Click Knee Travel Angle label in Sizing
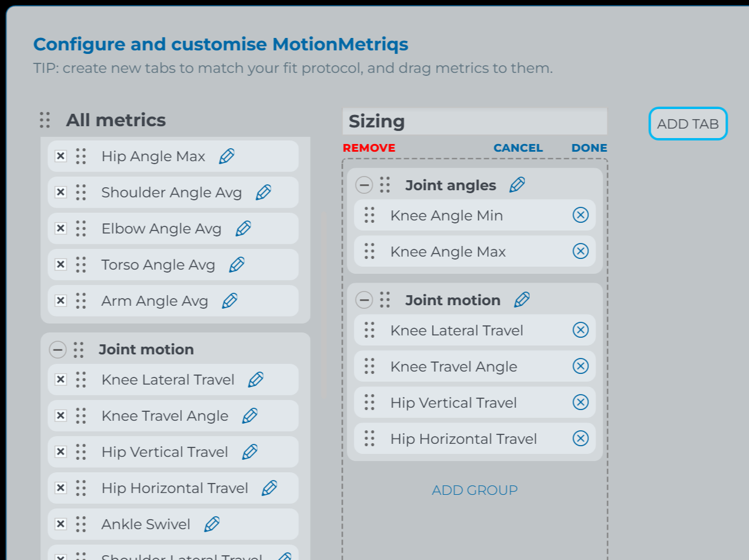Viewport: 749px width, 560px height. click(454, 367)
